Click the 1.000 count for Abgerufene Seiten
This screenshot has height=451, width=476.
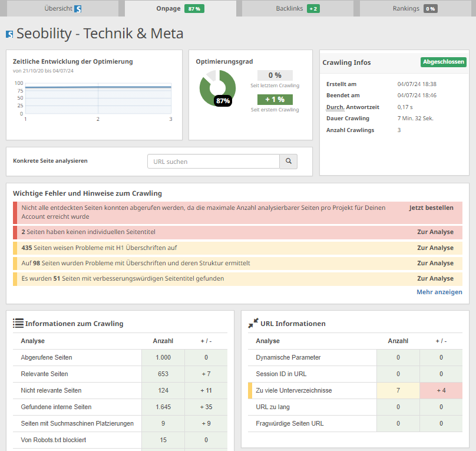point(163,357)
